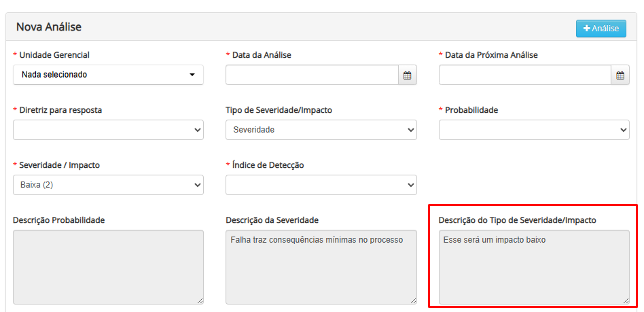
Task: Expand the Índice de Detecção dropdown
Action: pyautogui.click(x=321, y=185)
